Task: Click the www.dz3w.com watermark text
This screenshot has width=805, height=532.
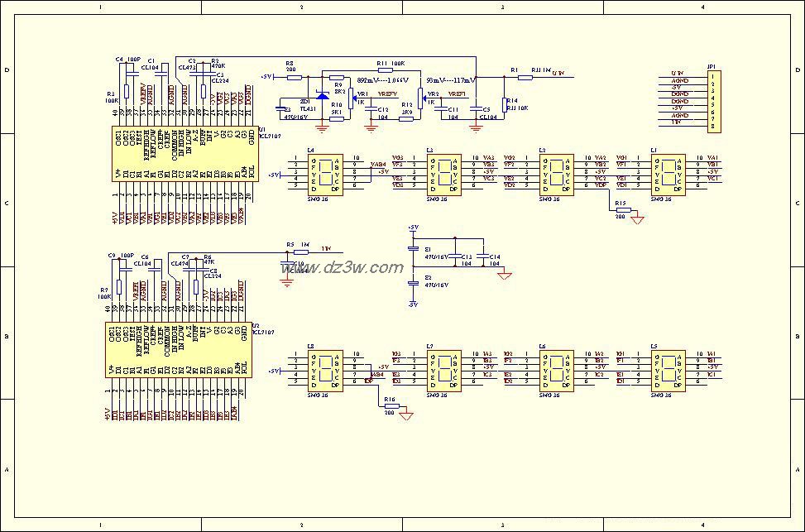Action: click(x=343, y=267)
